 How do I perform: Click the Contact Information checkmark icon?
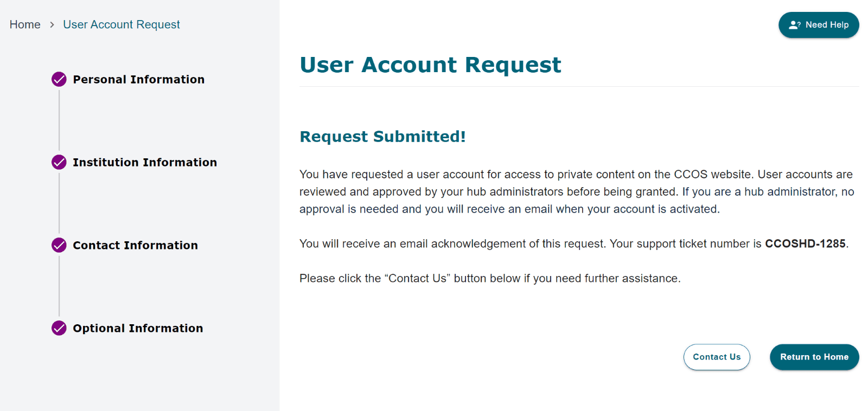[59, 245]
